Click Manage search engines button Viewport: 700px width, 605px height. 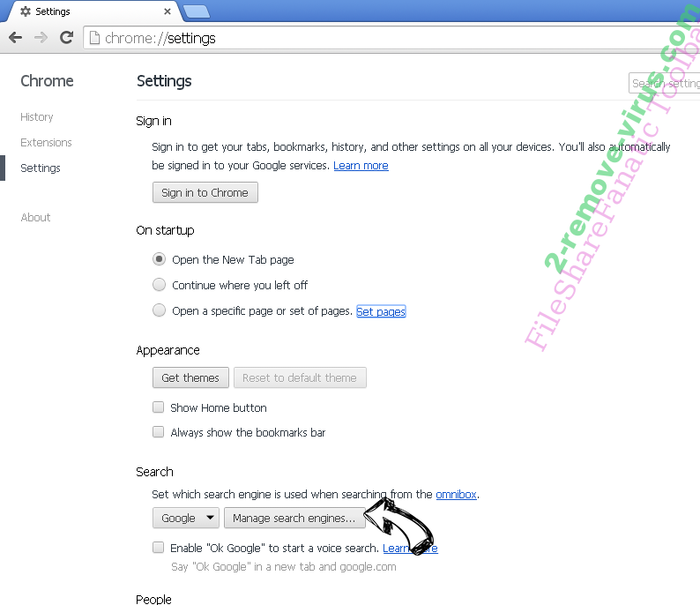coord(294,518)
